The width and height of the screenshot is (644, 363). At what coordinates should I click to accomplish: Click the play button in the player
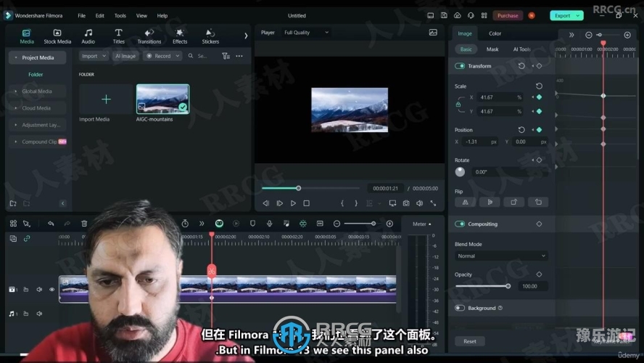point(293,203)
